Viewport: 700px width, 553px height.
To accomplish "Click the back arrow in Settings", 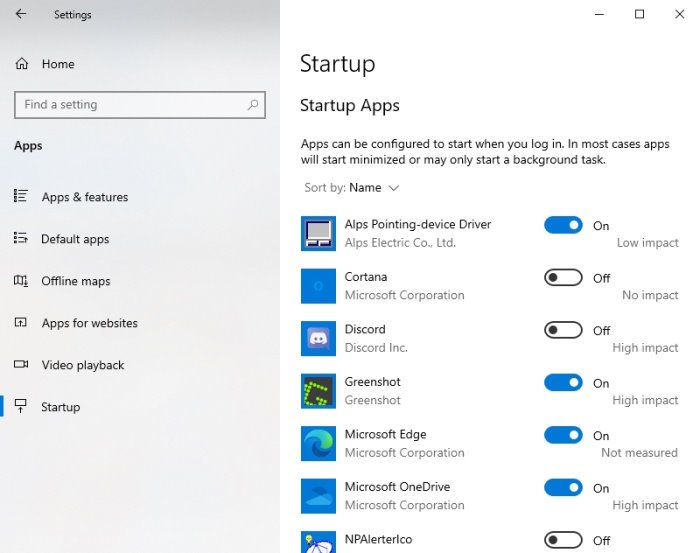I will point(21,14).
